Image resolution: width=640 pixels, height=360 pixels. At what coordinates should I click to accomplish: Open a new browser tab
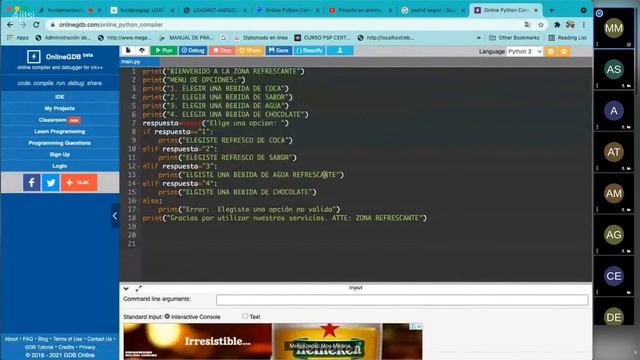coord(551,10)
